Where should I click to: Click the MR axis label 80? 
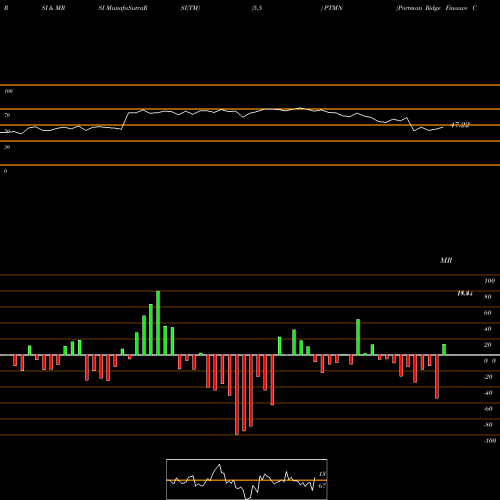(x=488, y=297)
